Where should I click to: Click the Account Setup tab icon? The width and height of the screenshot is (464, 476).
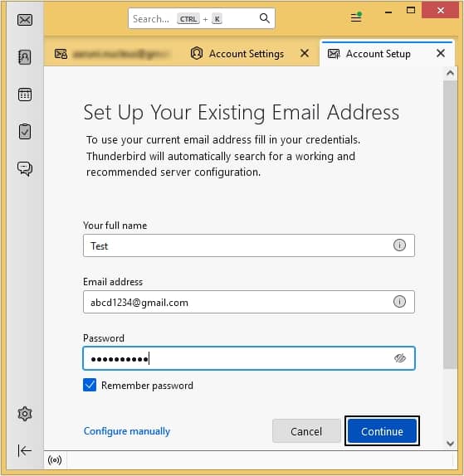(334, 54)
